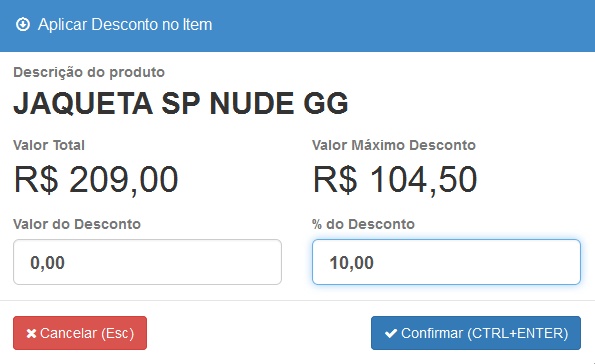Click the 10,00 value in percent field
Image resolution: width=595 pixels, height=364 pixels.
pos(352,263)
